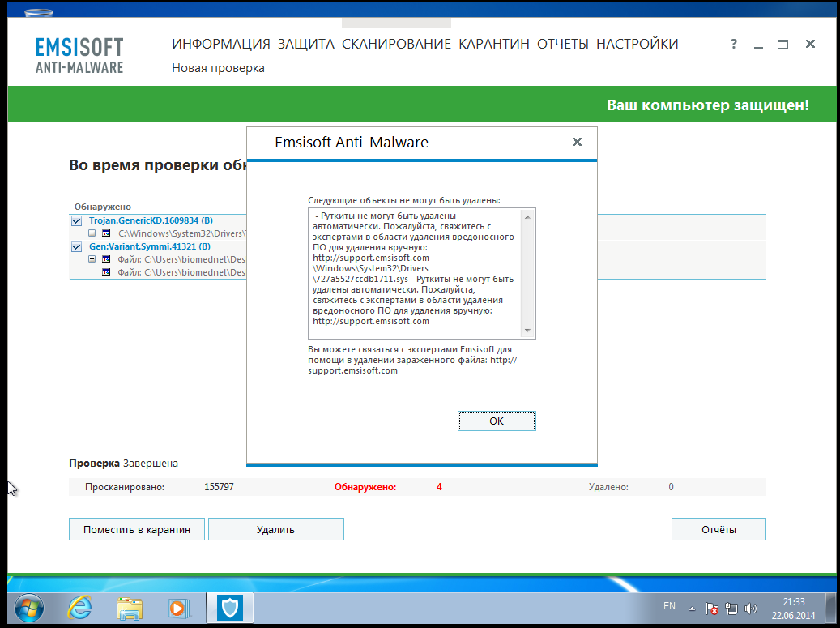Click scrollbar up arrow in message box
Image resolution: width=840 pixels, height=628 pixels.
527,217
